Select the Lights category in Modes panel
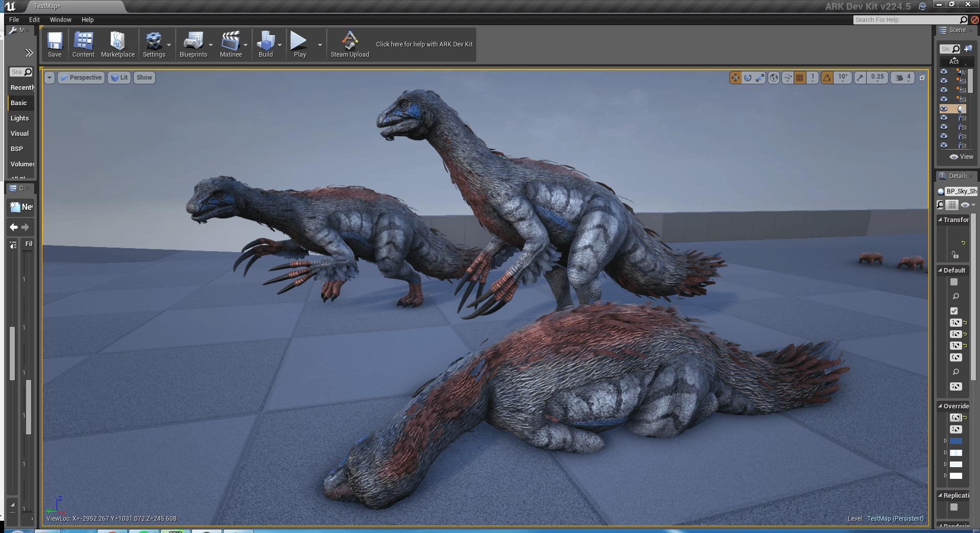Image resolution: width=980 pixels, height=533 pixels. [20, 118]
